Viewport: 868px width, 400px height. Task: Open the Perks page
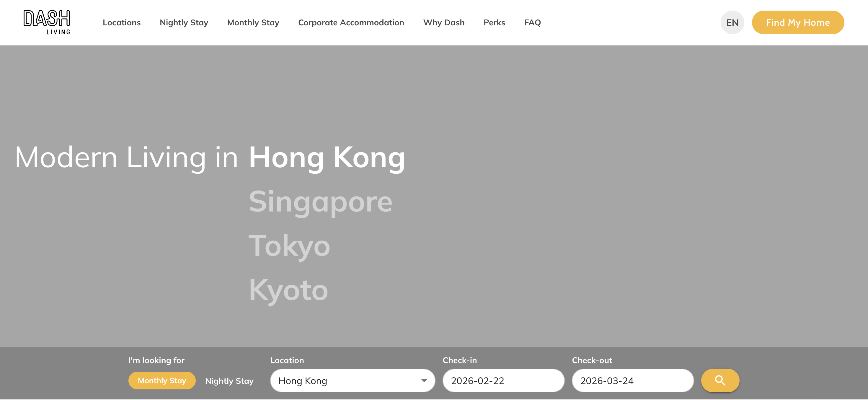(x=494, y=22)
